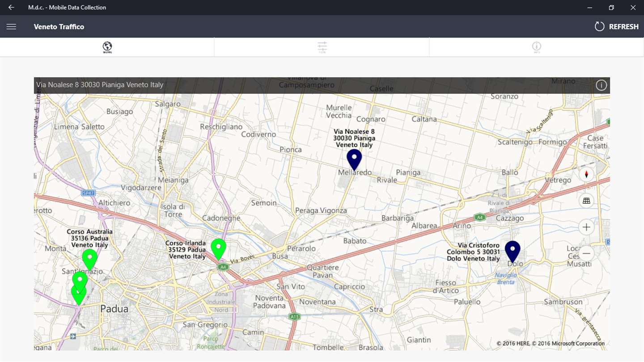Screen dimensions: 644x362
Task: Click the A4 shield near Via Boves
Action: (223, 267)
